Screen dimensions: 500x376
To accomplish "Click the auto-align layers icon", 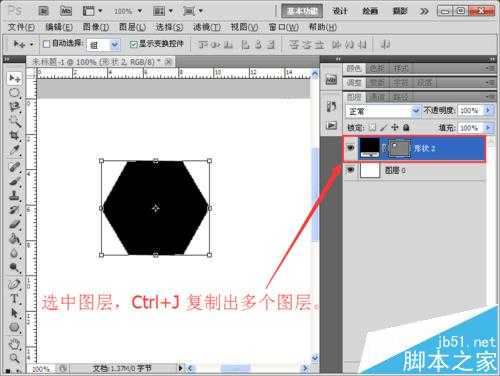I will click(385, 44).
